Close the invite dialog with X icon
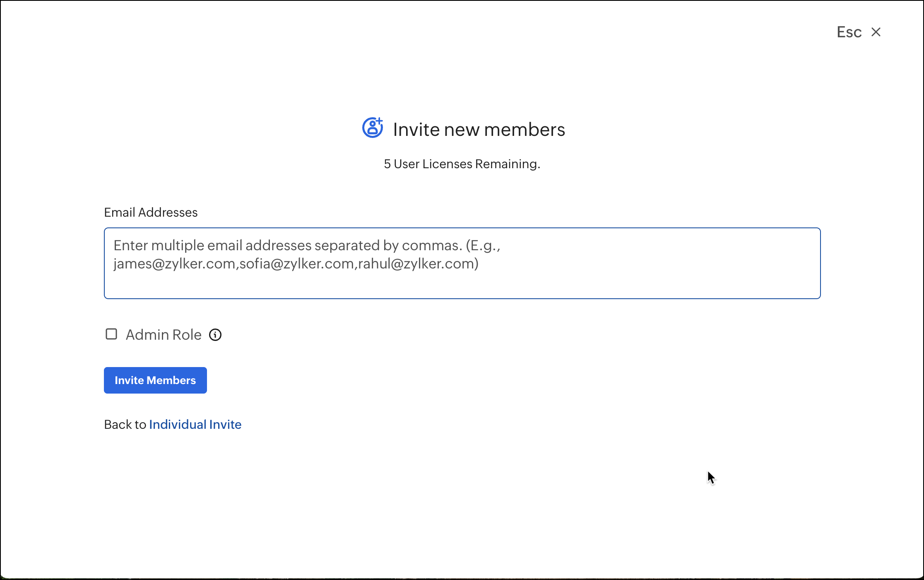The width and height of the screenshot is (924, 580). [876, 32]
